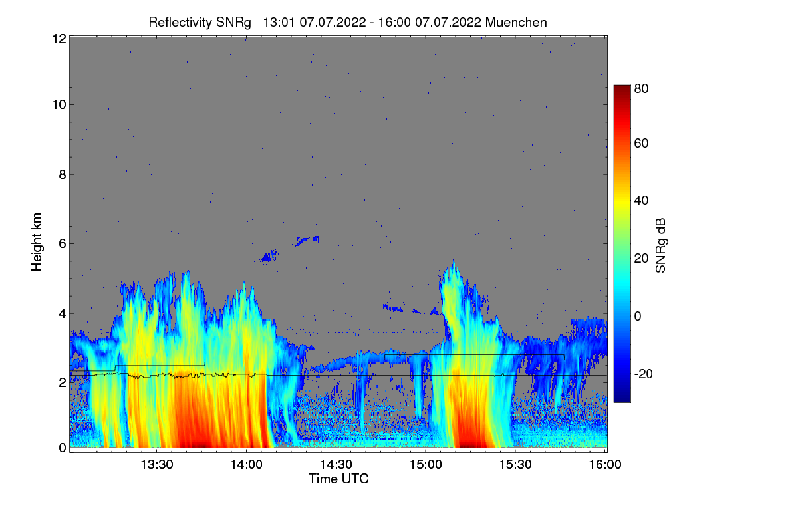Screen dimensions: 798x532
Task: Click the colorbar value 60
Action: coord(642,143)
